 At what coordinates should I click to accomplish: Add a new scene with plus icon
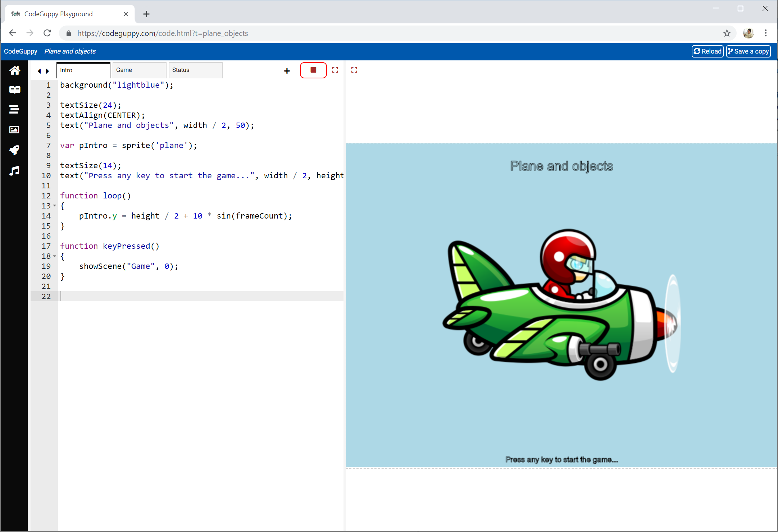[287, 71]
